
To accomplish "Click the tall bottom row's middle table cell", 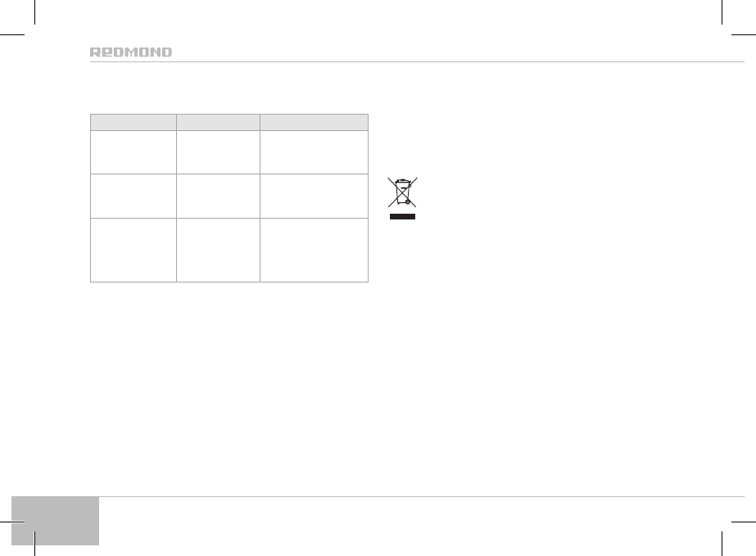I will click(218, 249).
